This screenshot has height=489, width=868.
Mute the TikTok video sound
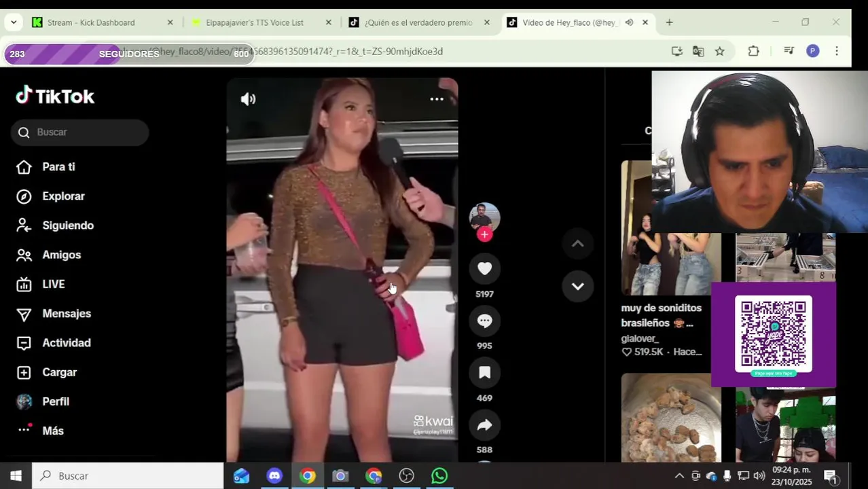click(x=248, y=99)
